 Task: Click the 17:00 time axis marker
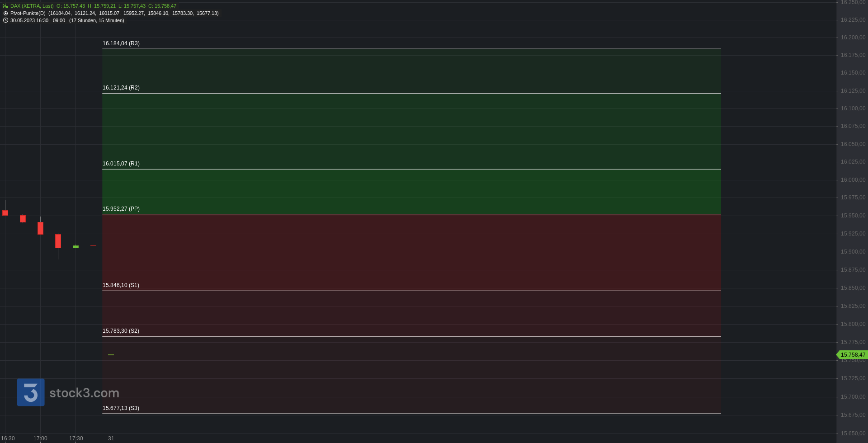point(40,438)
